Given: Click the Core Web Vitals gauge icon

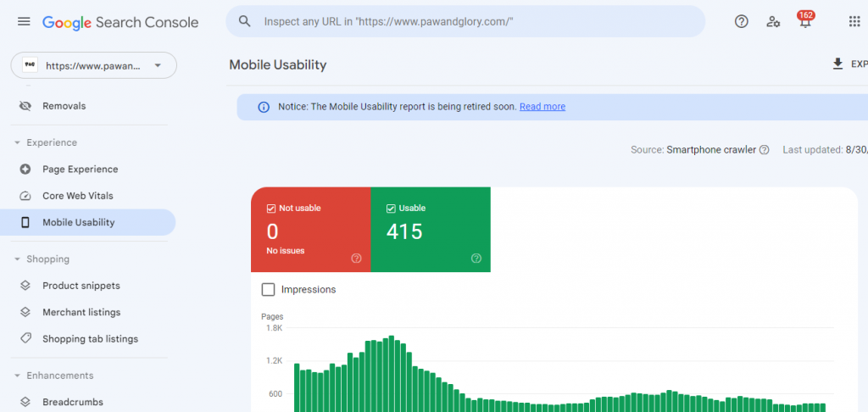Looking at the screenshot, I should [x=25, y=196].
